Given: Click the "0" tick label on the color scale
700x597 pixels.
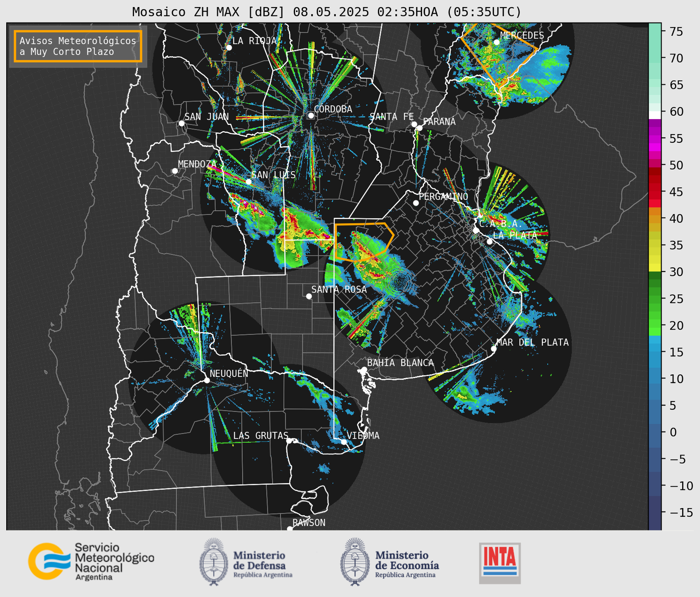Looking at the screenshot, I should pos(673,432).
